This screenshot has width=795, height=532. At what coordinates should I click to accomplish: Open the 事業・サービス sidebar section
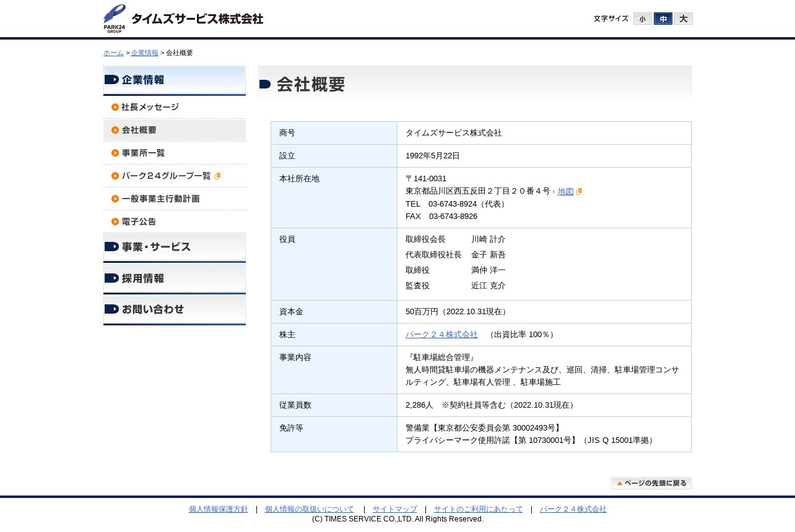pos(175,247)
